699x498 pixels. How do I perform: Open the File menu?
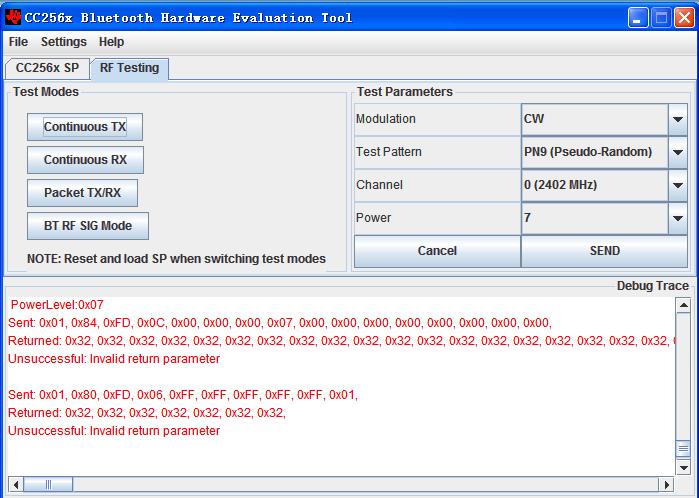click(x=18, y=42)
